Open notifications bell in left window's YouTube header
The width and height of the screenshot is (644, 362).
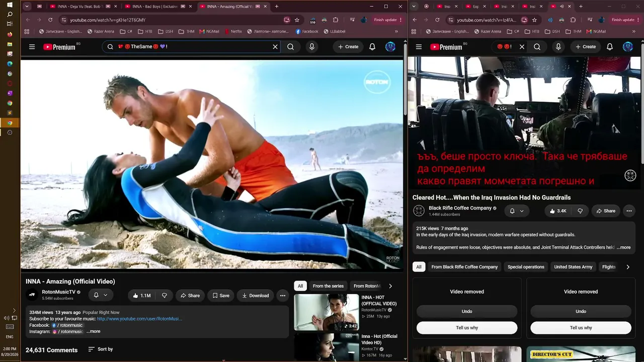[372, 47]
